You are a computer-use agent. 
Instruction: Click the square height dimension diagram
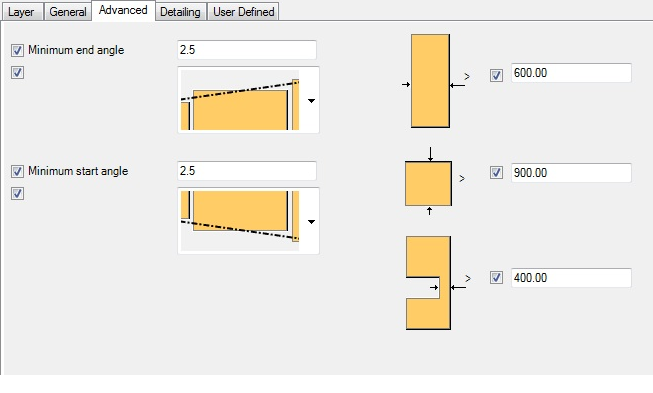point(429,181)
